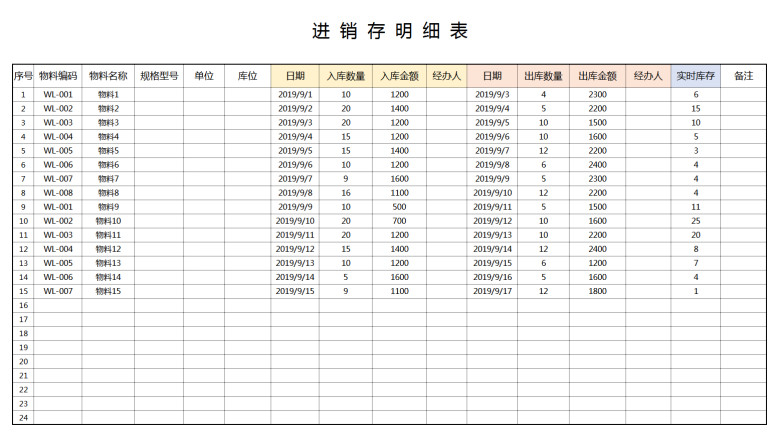The image size is (780, 437).
Task: Click the cell 物料4
Action: click(x=108, y=136)
